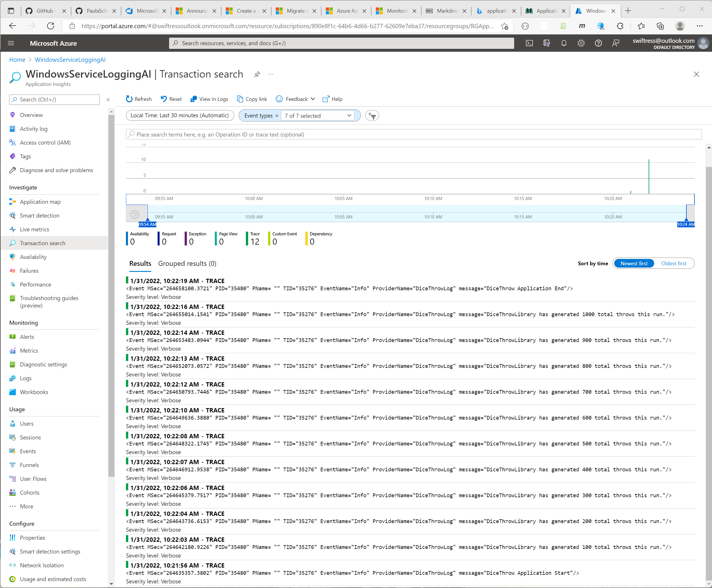712x588 pixels.
Task: Select the Results tab
Action: point(140,264)
